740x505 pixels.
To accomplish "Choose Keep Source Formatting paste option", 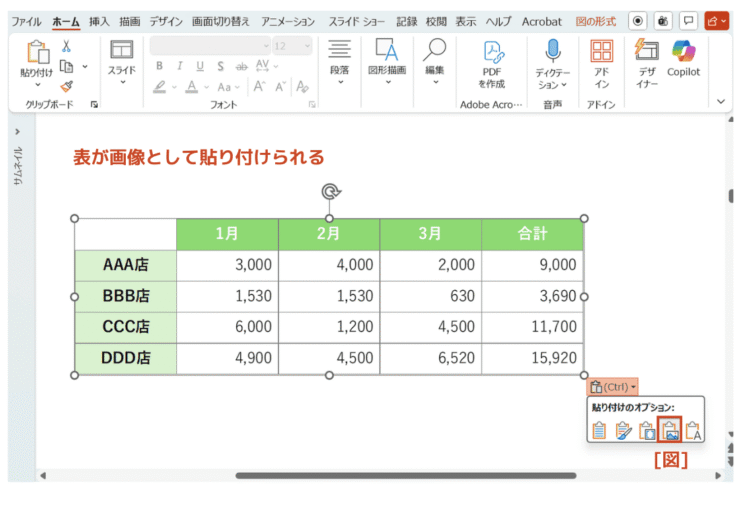I will tap(623, 430).
